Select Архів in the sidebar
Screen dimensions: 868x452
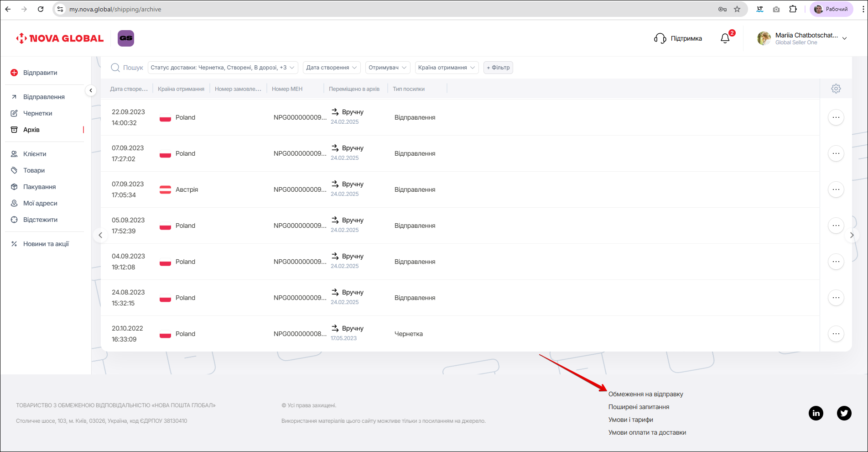pos(31,130)
